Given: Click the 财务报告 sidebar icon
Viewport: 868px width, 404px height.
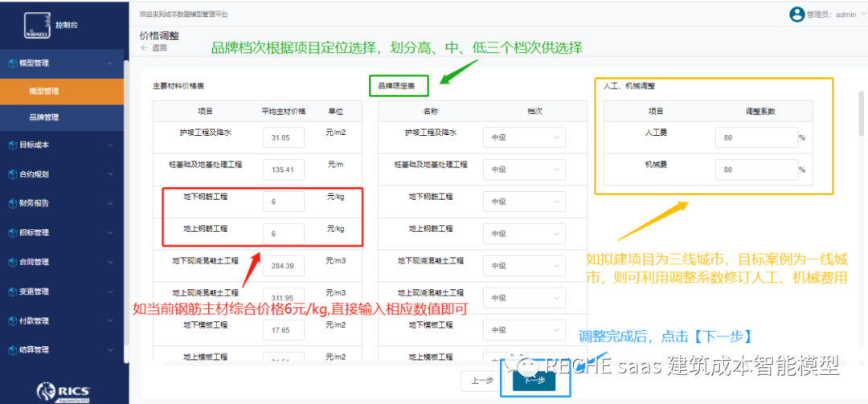Looking at the screenshot, I should coord(11,203).
